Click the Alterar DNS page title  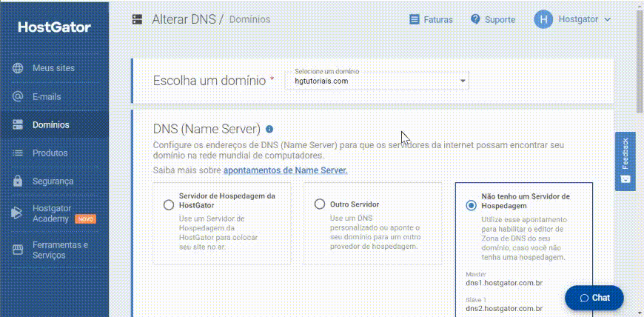point(184,19)
